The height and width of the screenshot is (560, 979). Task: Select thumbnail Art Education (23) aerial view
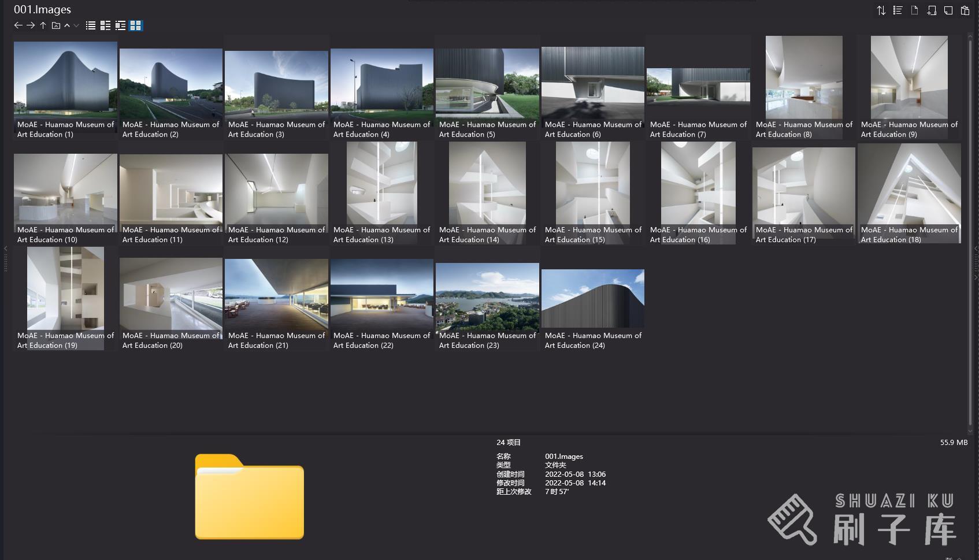pyautogui.click(x=487, y=295)
